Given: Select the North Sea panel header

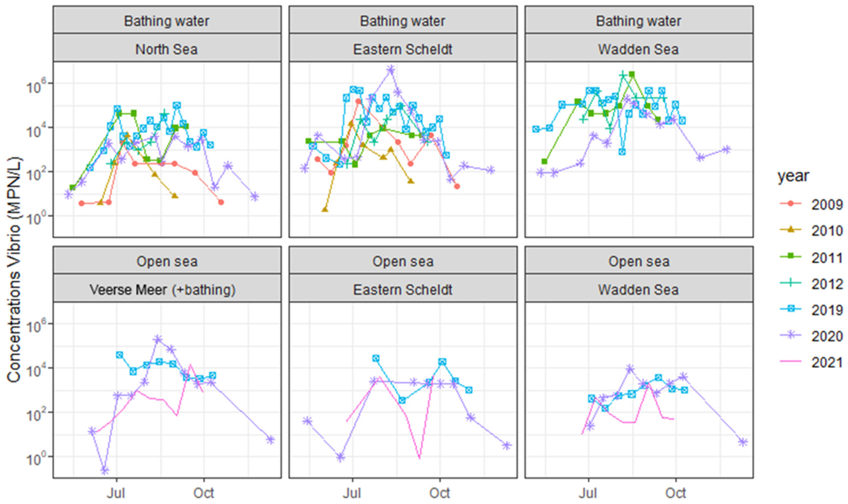Looking at the screenshot, I should [x=166, y=49].
